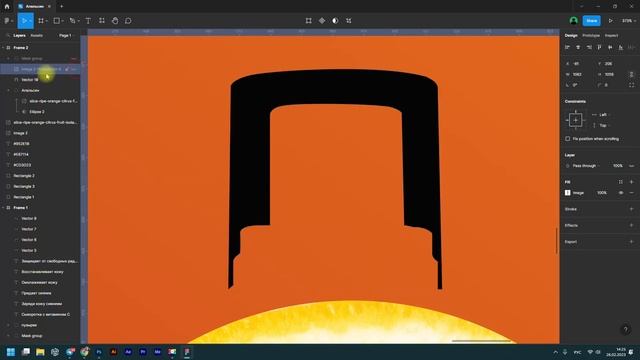Open Illustrator from the taskbar
This screenshot has width=640, height=360.
pos(113,351)
